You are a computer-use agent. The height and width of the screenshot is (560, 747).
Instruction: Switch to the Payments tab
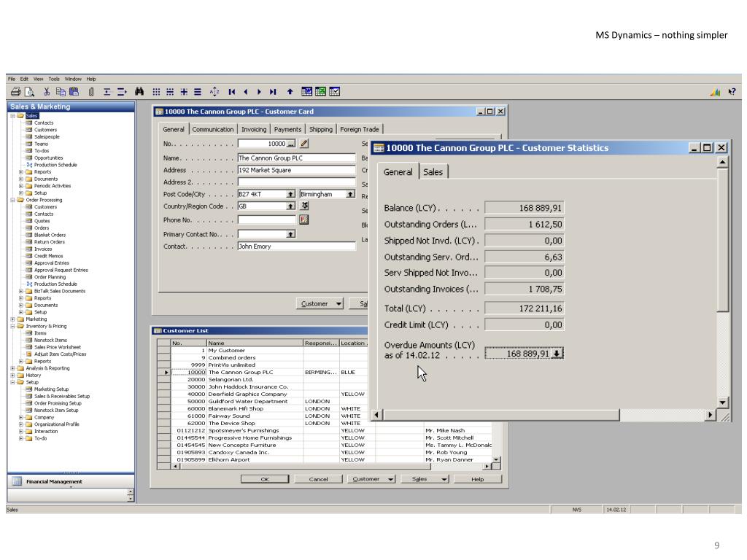(287, 129)
